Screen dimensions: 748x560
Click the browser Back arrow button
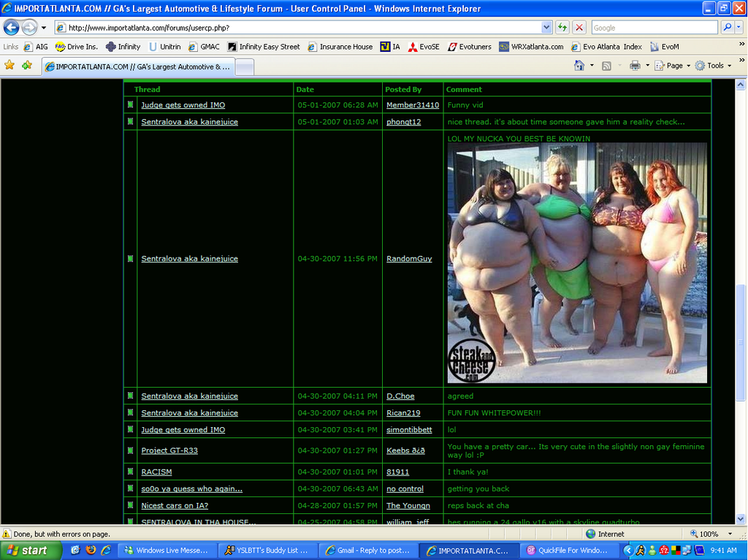(11, 28)
